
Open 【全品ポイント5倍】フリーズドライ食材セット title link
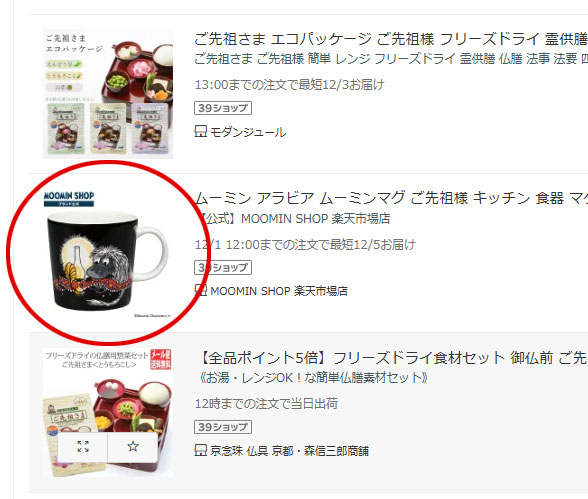click(x=392, y=358)
